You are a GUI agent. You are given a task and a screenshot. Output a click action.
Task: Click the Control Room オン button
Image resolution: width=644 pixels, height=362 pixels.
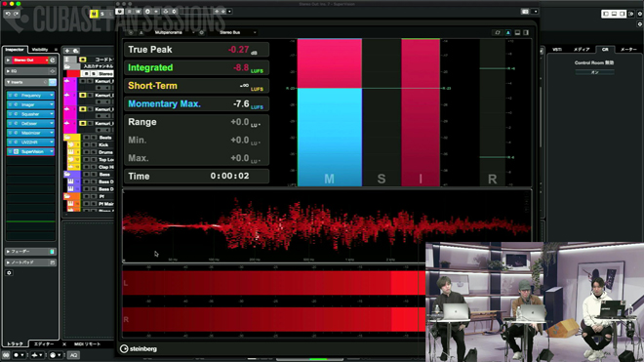point(594,72)
